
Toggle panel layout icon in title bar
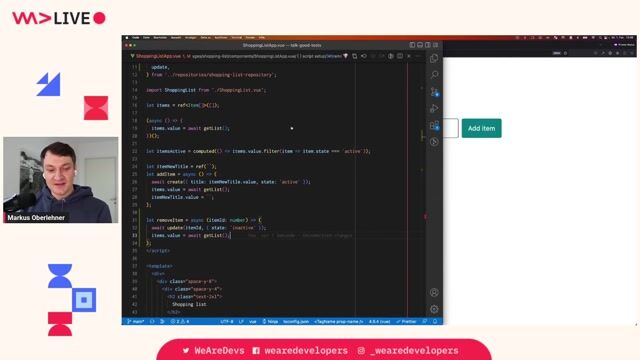pyautogui.click(x=420, y=45)
